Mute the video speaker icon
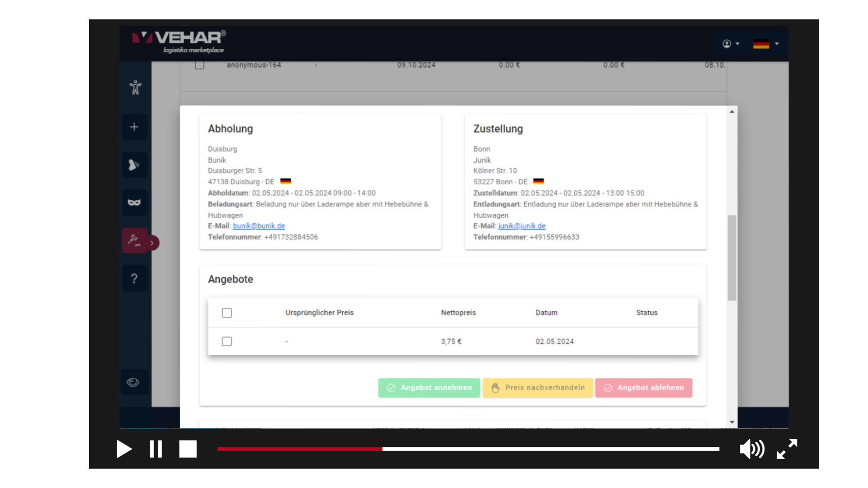The image size is (868, 488). click(x=751, y=449)
